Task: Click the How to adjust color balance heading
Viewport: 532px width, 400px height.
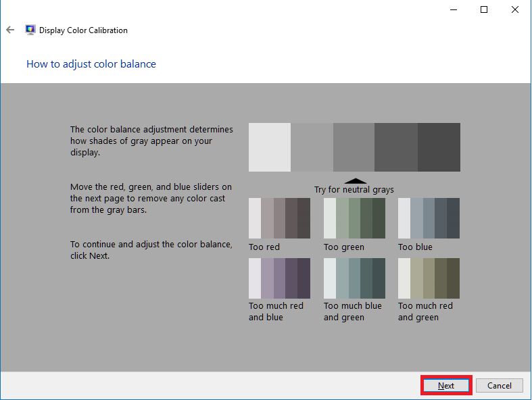Action: (91, 64)
